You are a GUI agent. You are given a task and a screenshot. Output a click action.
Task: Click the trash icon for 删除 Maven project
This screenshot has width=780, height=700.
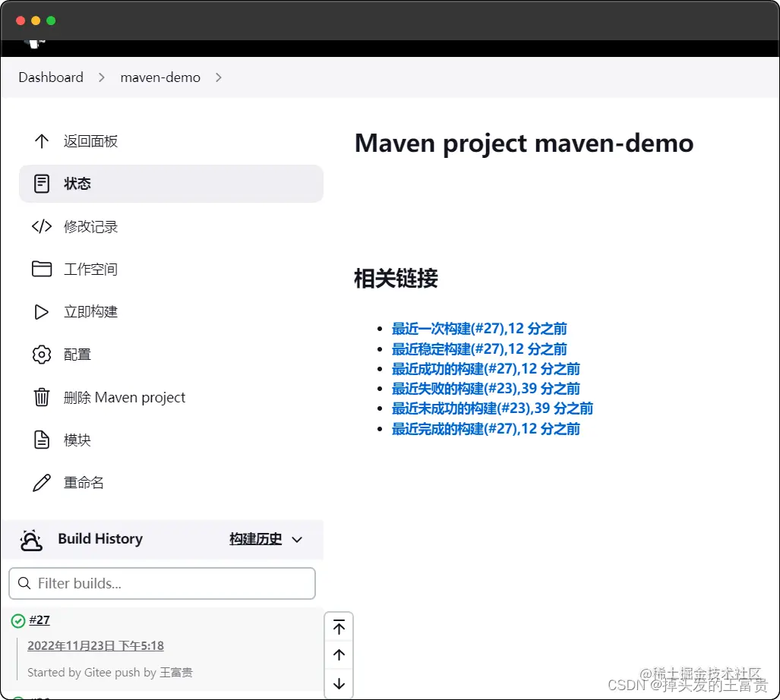(42, 397)
